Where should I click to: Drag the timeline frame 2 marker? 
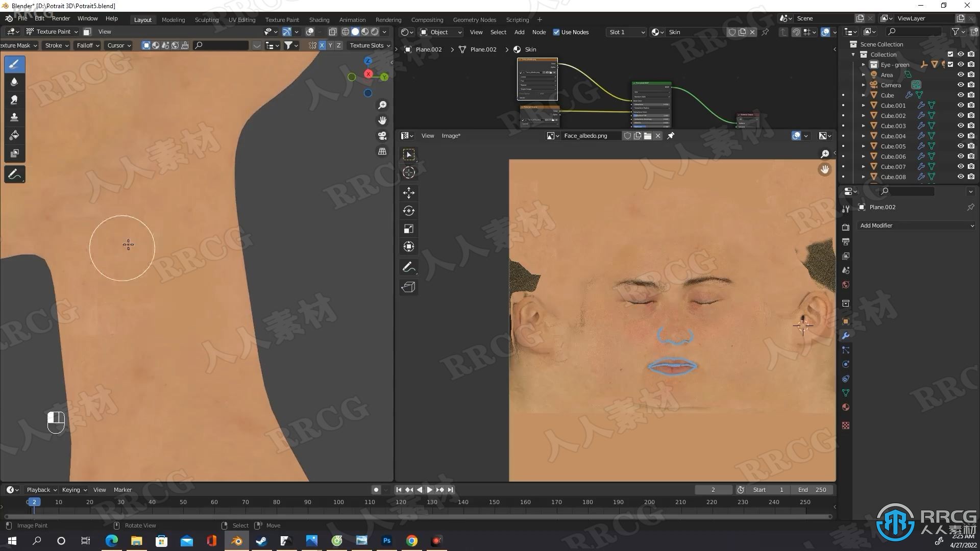[x=34, y=501]
